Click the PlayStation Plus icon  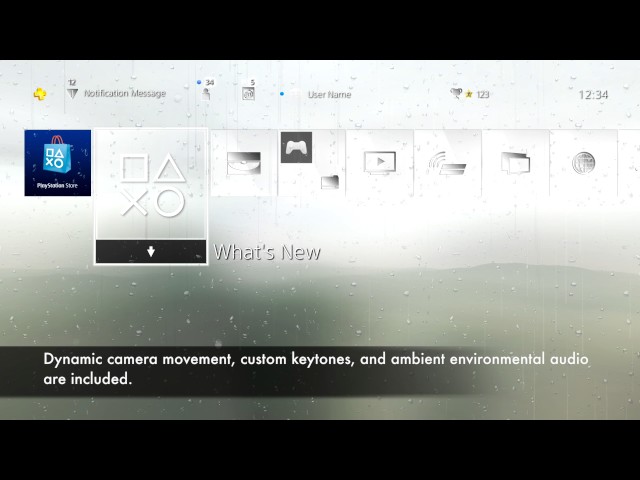[40, 94]
